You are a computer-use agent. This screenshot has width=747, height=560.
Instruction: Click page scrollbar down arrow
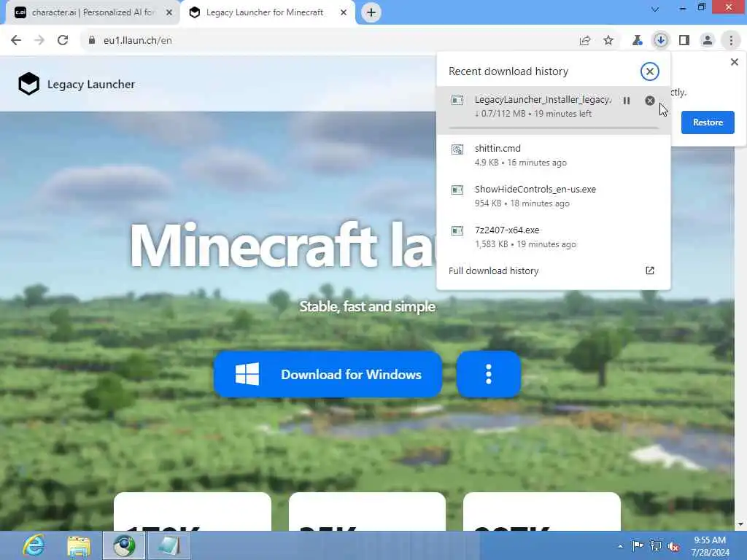coord(740,525)
